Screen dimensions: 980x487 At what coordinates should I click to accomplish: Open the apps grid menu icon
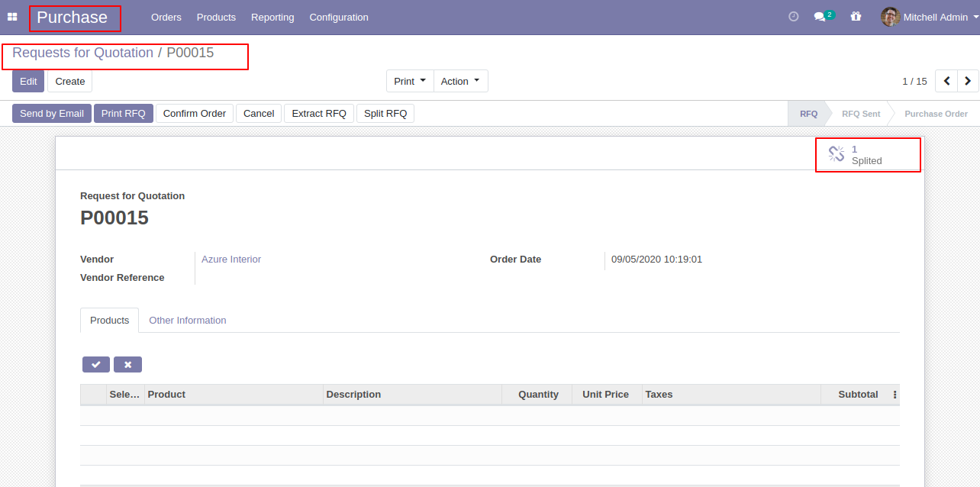click(x=12, y=17)
